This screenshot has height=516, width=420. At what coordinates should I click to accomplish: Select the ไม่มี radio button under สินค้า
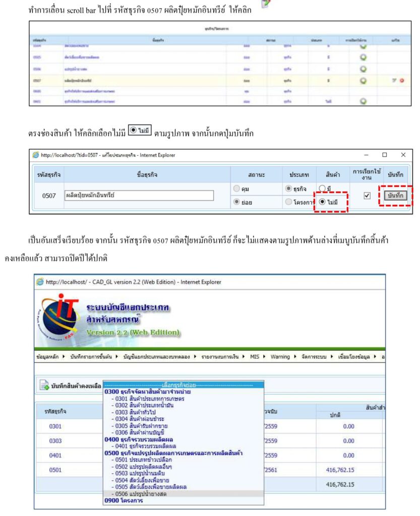[x=323, y=202]
